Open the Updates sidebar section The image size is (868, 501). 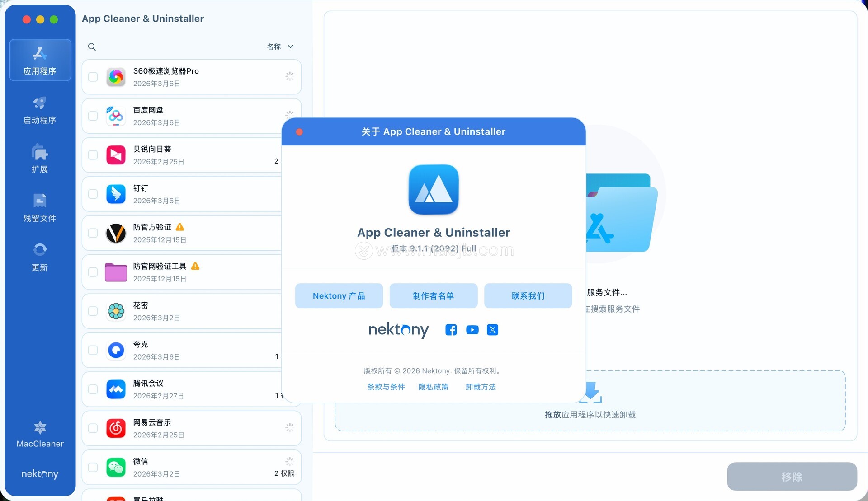[40, 257]
